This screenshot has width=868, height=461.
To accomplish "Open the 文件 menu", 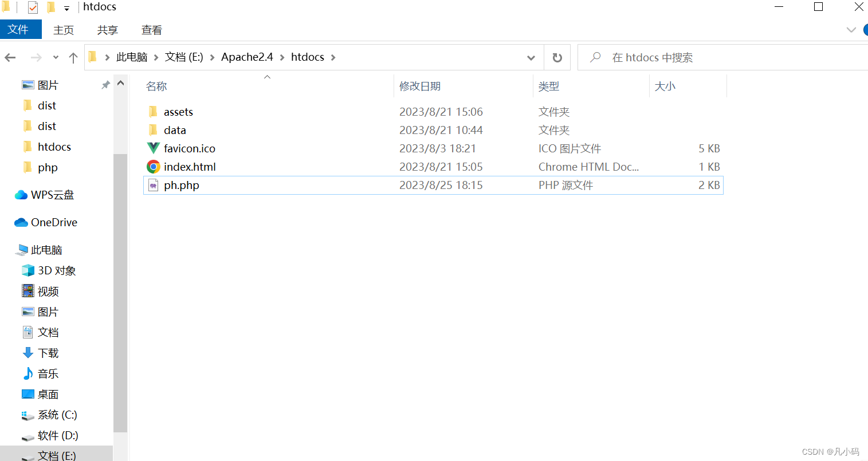I will 21,29.
